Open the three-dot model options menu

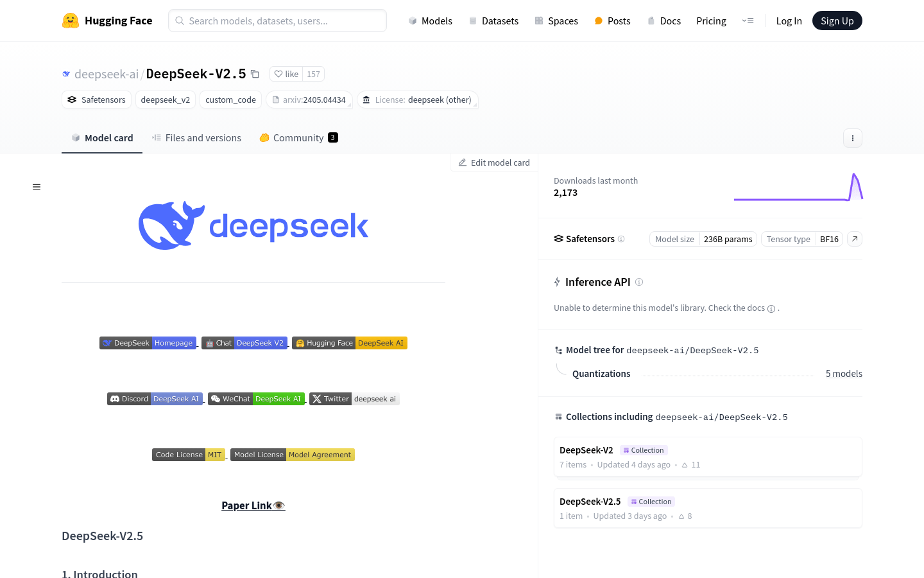point(852,138)
